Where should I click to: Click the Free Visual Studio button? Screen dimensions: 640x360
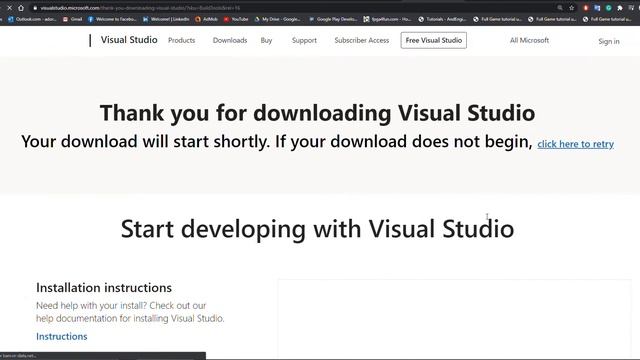coord(433,40)
